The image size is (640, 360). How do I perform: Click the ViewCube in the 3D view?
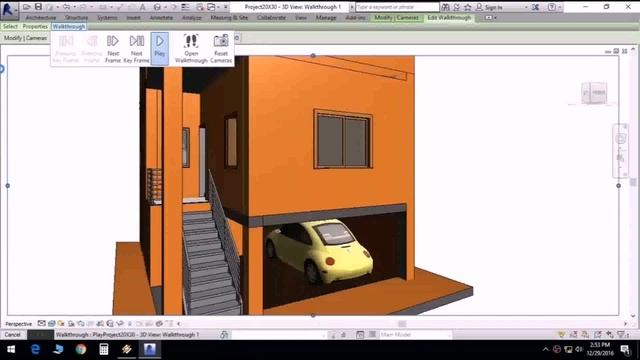594,93
